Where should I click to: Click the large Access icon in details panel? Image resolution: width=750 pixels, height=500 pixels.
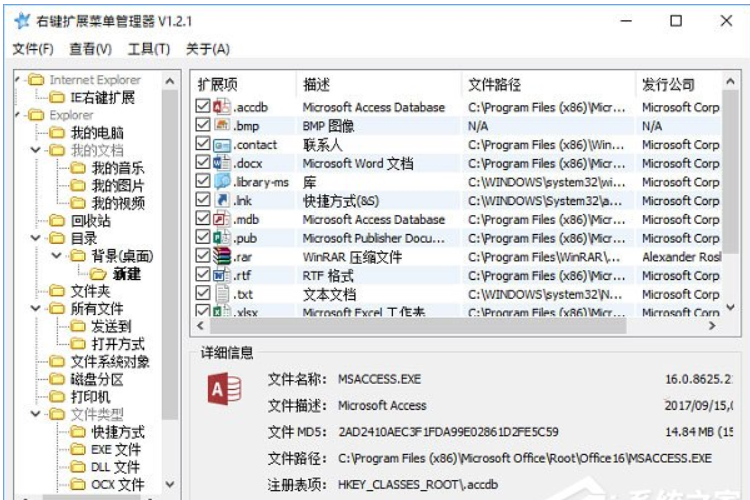(x=224, y=390)
